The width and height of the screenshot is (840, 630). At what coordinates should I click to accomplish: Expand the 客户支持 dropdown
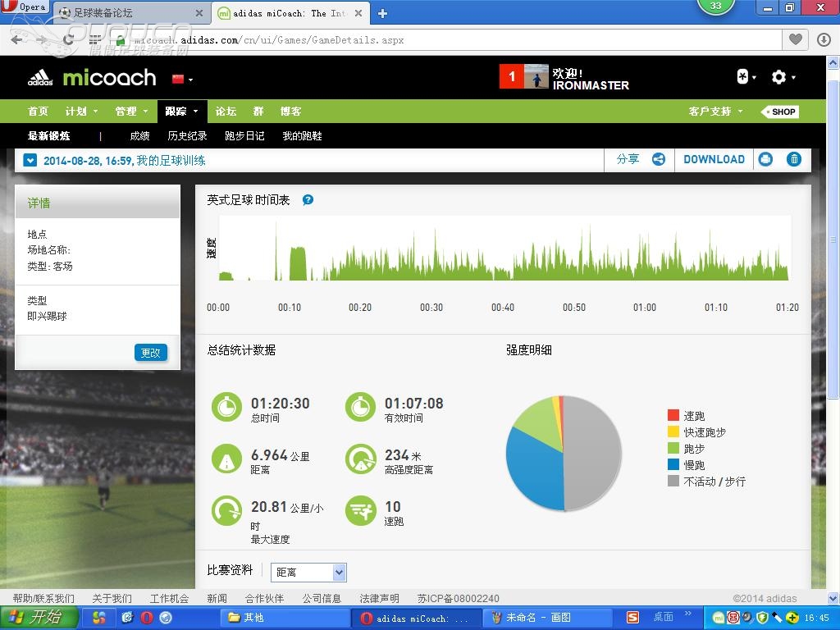point(712,111)
